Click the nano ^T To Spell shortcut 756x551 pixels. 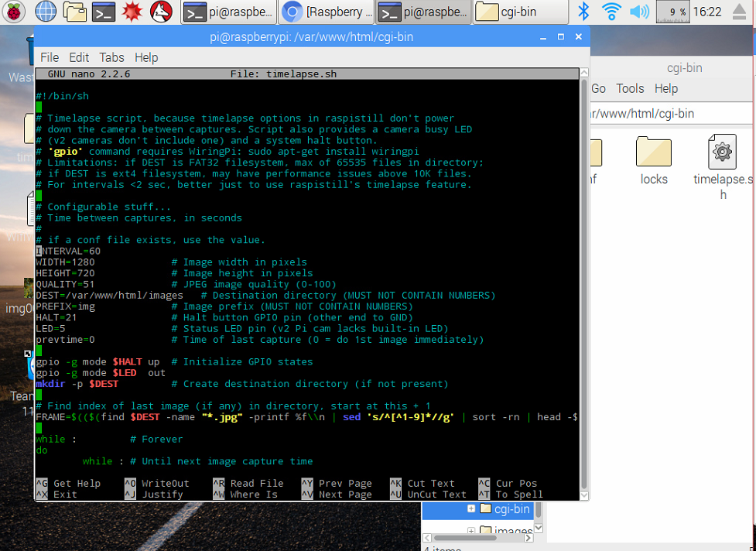click(511, 495)
